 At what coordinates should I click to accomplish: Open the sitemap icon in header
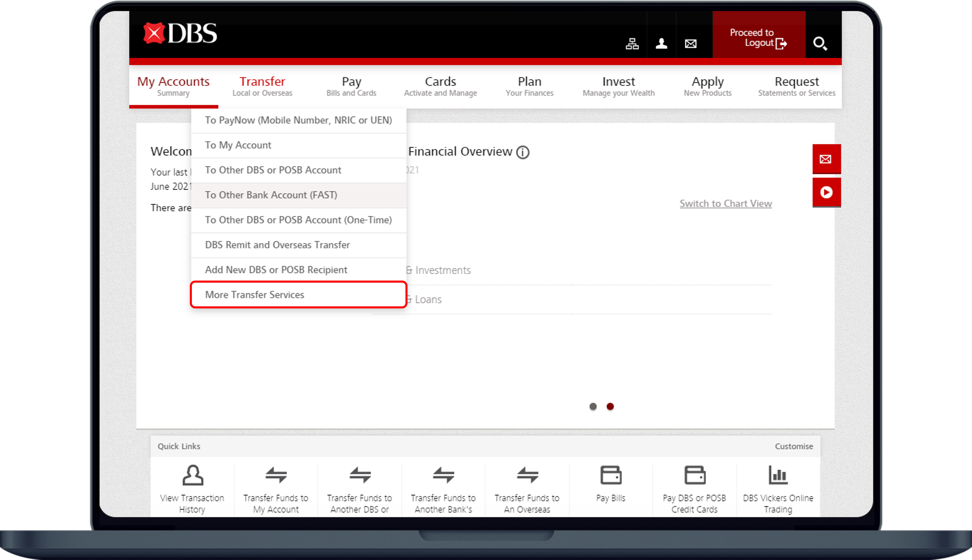(632, 43)
